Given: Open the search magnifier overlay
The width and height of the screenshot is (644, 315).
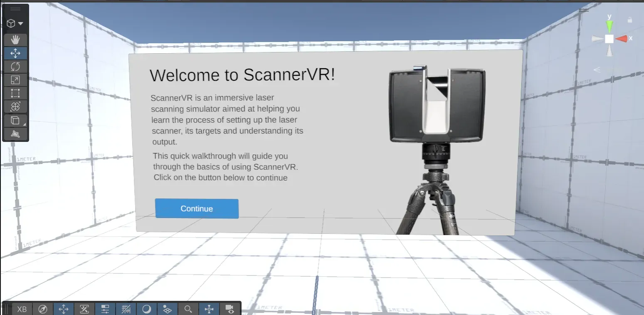Looking at the screenshot, I should pos(188,309).
